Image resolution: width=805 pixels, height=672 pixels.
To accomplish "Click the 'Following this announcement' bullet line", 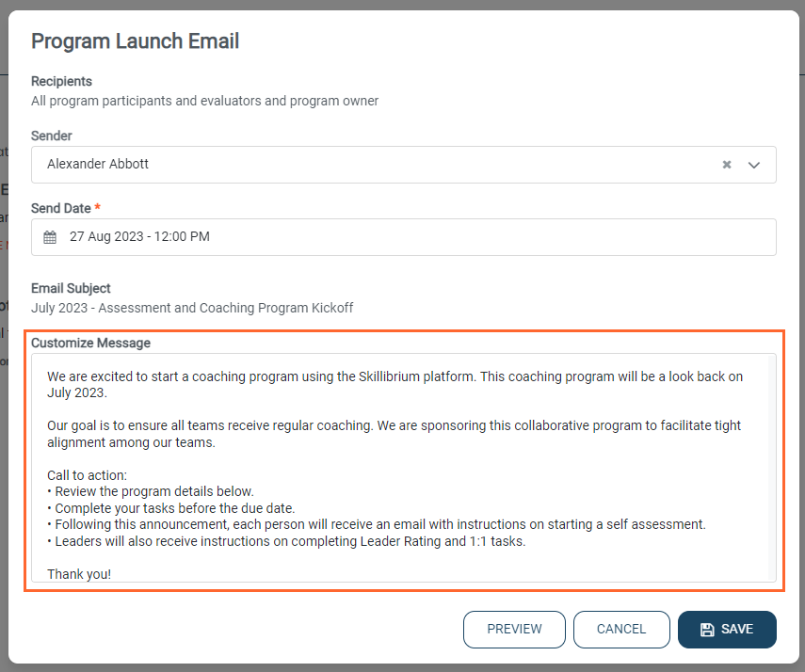I will click(377, 524).
